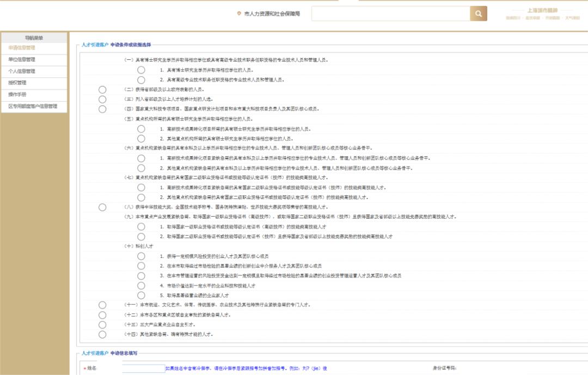Click the 市人力资源和社会保障局 label
588x375 pixels.
point(272,14)
